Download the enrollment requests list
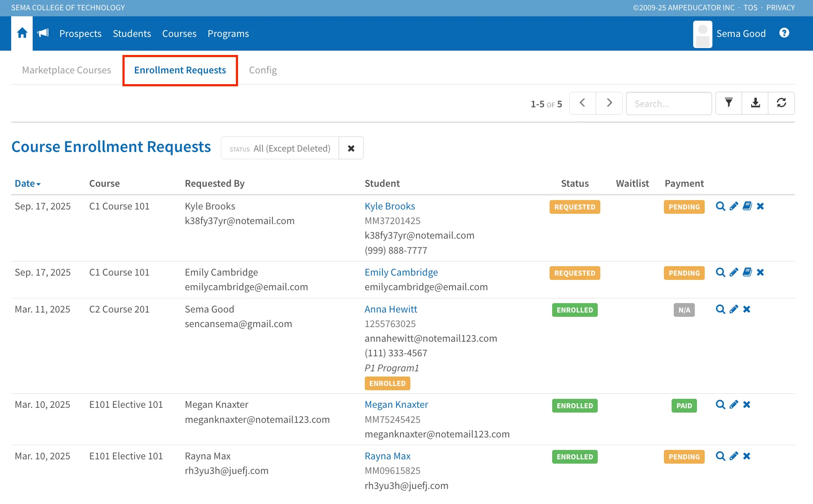The height and width of the screenshot is (504, 813). point(755,103)
